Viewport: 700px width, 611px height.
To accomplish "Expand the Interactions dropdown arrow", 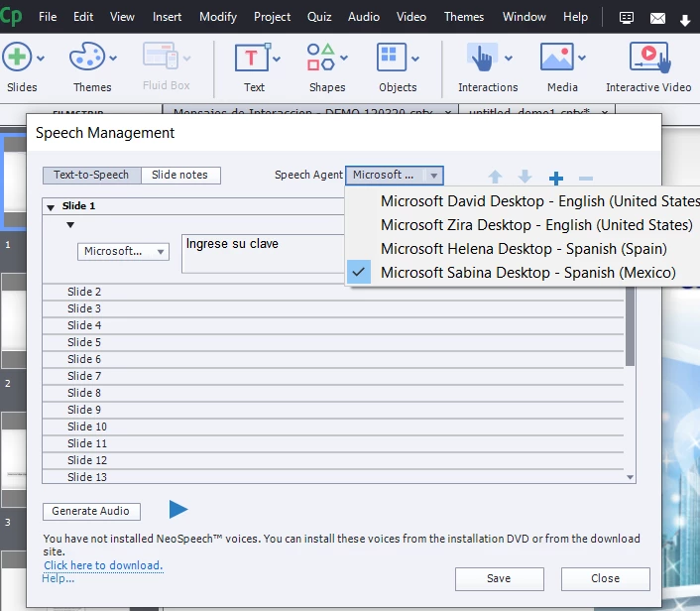I will [x=509, y=59].
